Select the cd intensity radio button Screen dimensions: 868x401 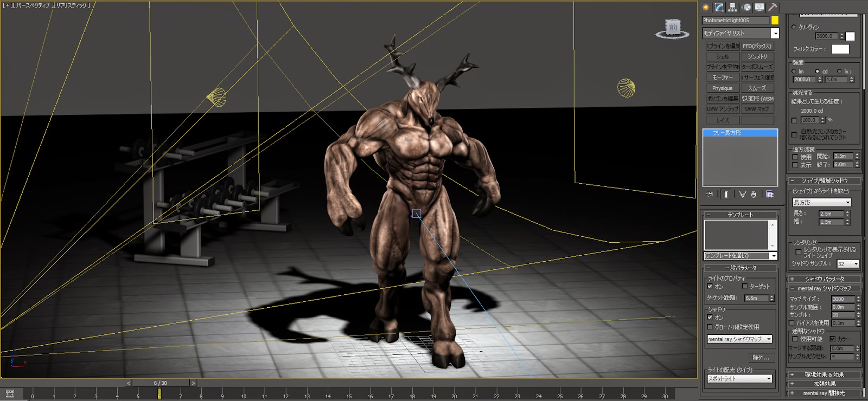click(x=818, y=71)
